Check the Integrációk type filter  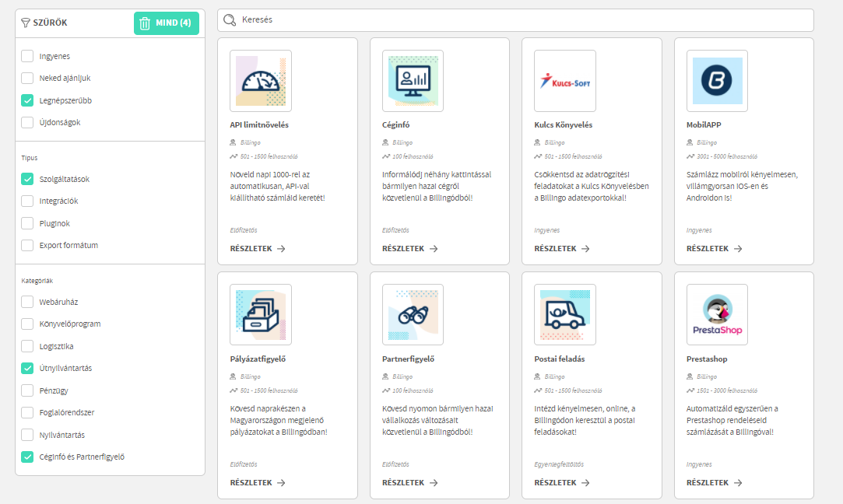point(27,201)
